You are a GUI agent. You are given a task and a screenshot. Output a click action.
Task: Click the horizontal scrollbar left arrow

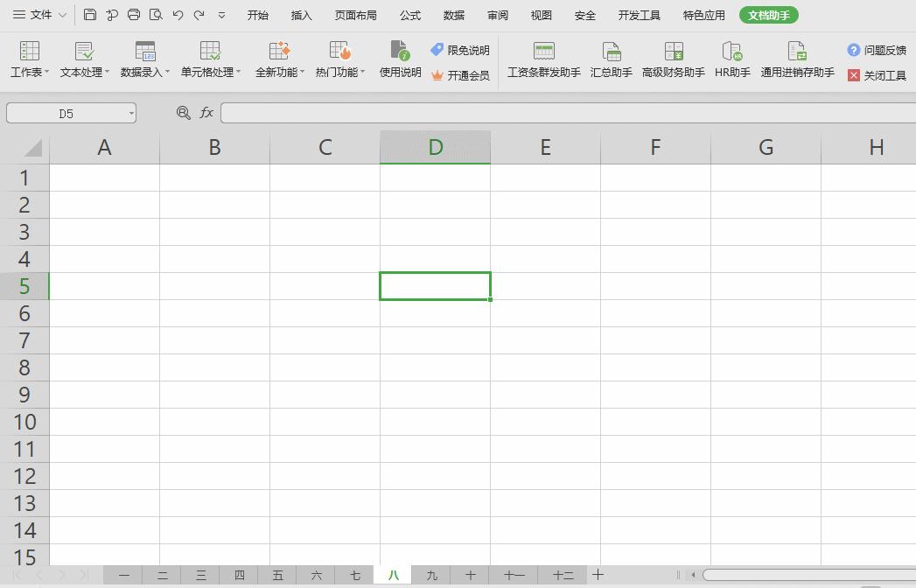[693, 575]
